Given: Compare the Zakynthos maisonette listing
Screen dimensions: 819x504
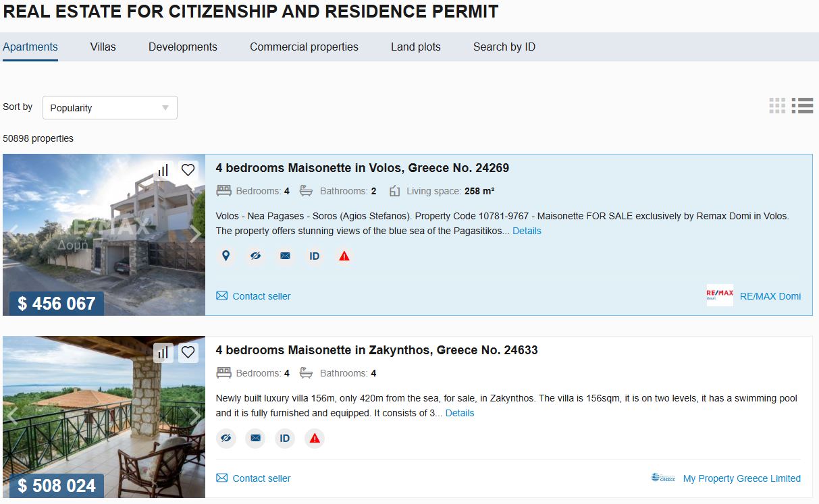Looking at the screenshot, I should pos(163,352).
